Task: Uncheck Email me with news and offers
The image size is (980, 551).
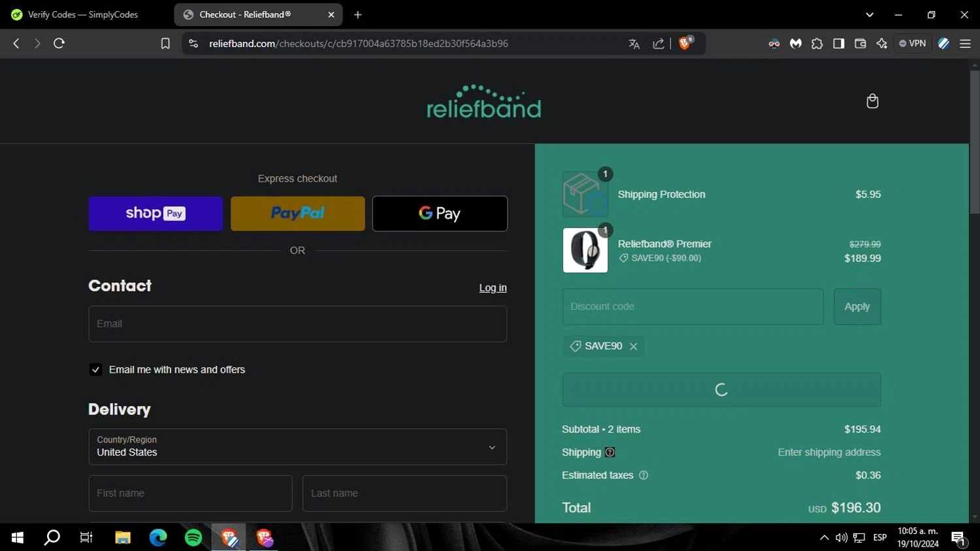Action: coord(95,370)
